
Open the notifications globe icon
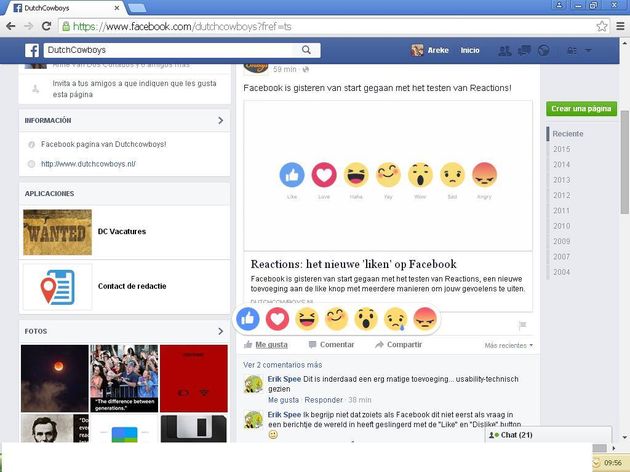coord(543,50)
